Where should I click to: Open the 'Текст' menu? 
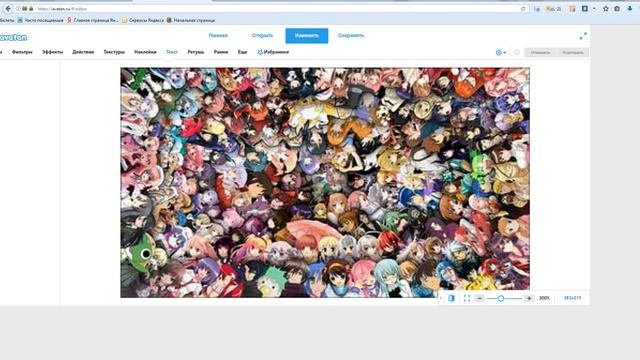(172, 52)
